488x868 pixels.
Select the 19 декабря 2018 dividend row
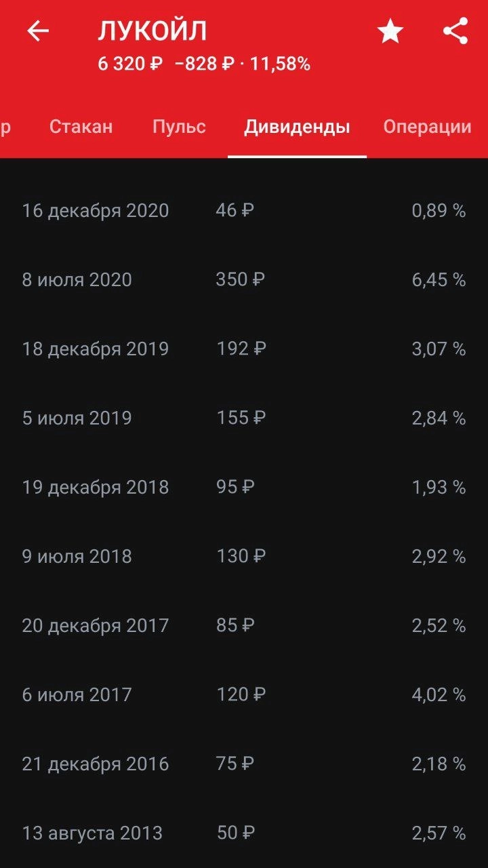[244, 488]
